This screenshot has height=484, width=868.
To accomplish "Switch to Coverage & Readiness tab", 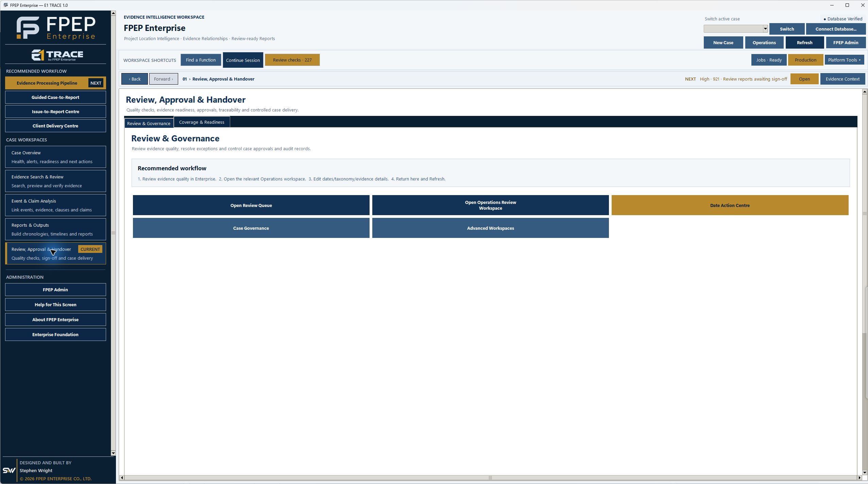I will [202, 122].
